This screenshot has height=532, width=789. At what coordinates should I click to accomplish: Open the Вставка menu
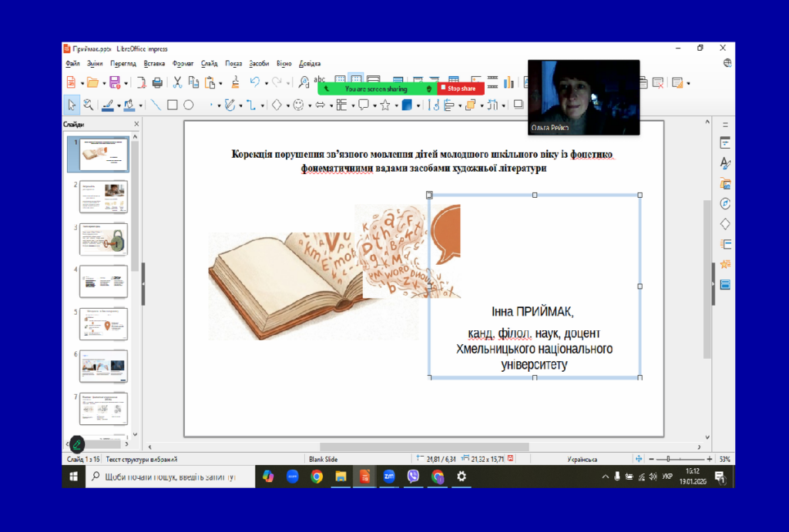(154, 64)
